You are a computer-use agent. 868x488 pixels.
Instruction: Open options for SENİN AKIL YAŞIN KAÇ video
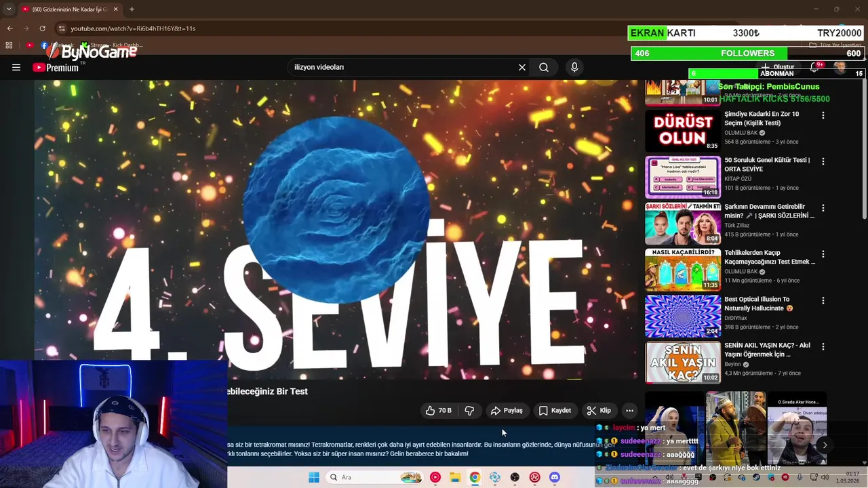coord(823,346)
